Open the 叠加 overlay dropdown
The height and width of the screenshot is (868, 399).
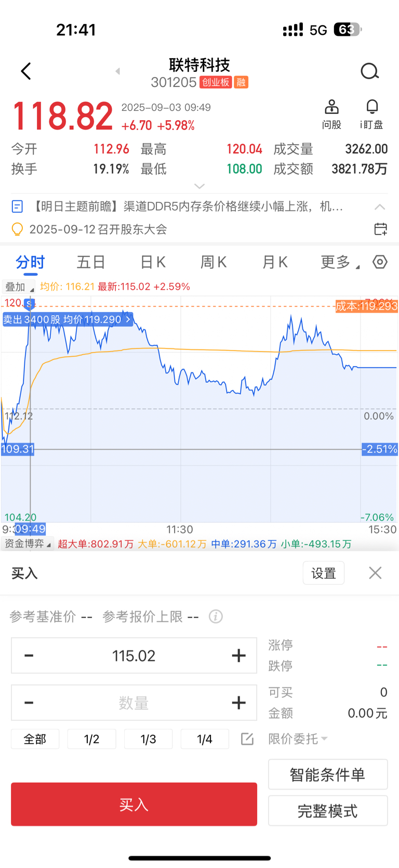pos(19,287)
